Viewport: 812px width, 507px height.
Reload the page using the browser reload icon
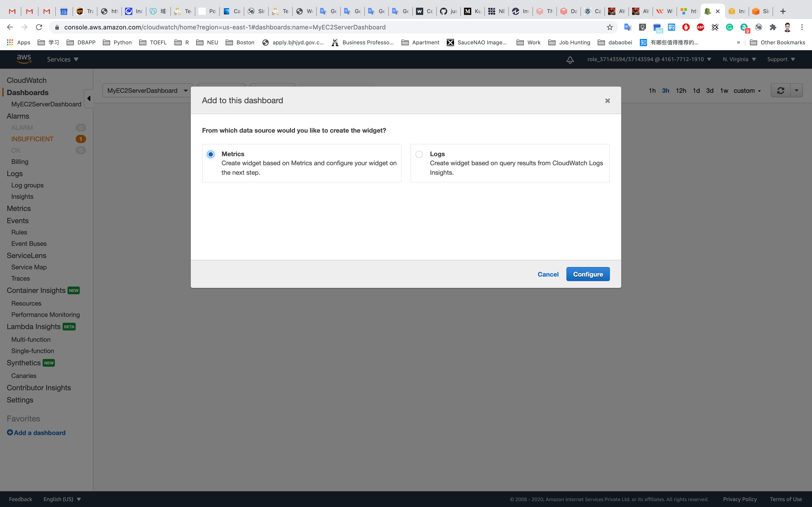point(39,27)
